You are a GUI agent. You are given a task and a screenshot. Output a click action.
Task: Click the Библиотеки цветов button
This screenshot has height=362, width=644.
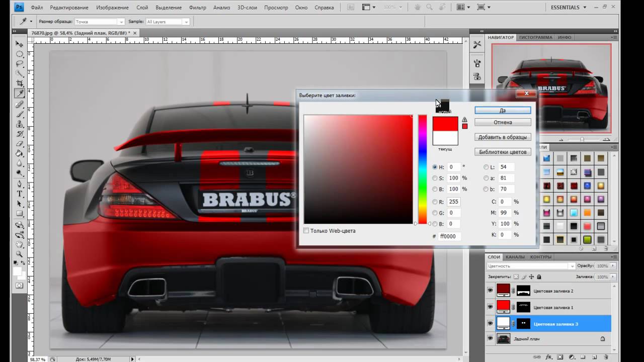pos(503,152)
